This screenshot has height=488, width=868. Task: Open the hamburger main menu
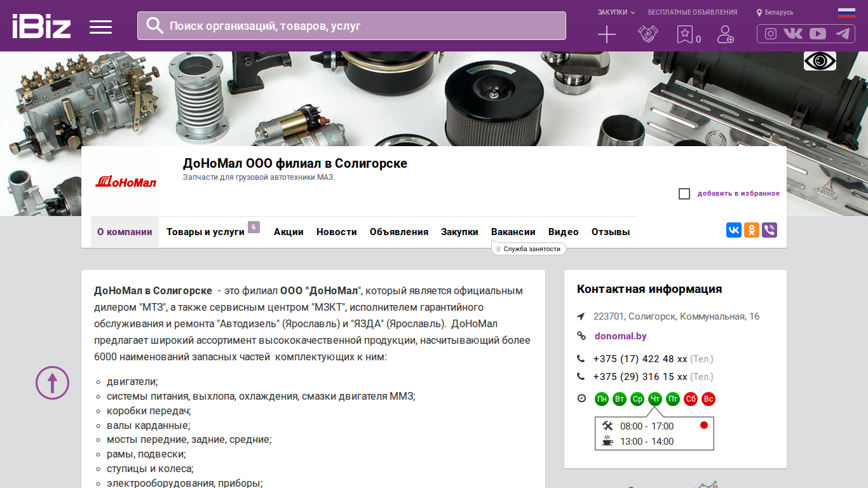(100, 27)
